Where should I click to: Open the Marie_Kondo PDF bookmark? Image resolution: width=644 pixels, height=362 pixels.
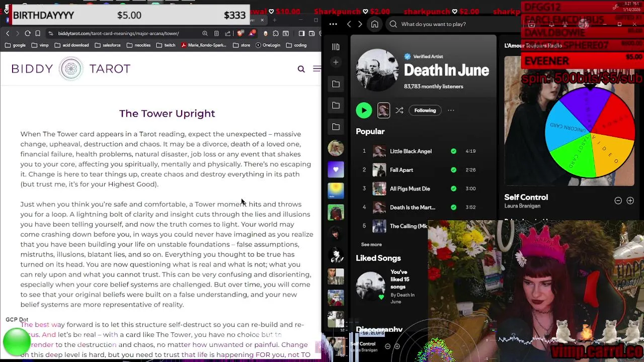(x=204, y=45)
